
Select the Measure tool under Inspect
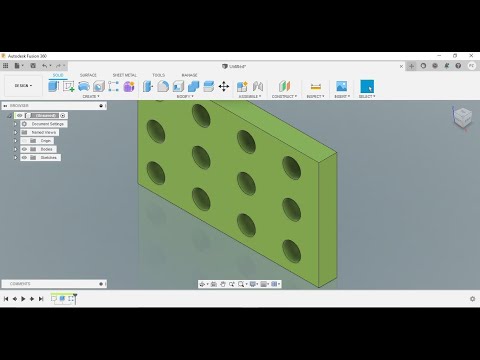click(315, 87)
